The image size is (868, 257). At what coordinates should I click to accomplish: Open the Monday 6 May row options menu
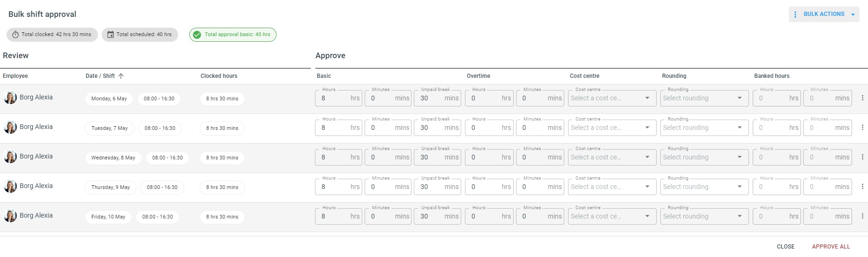862,98
